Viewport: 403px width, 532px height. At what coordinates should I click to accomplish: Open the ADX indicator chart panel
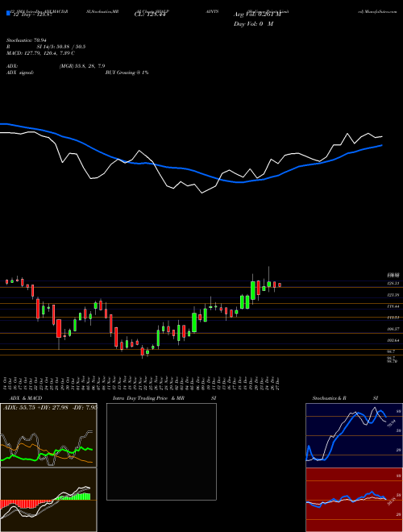point(48,435)
